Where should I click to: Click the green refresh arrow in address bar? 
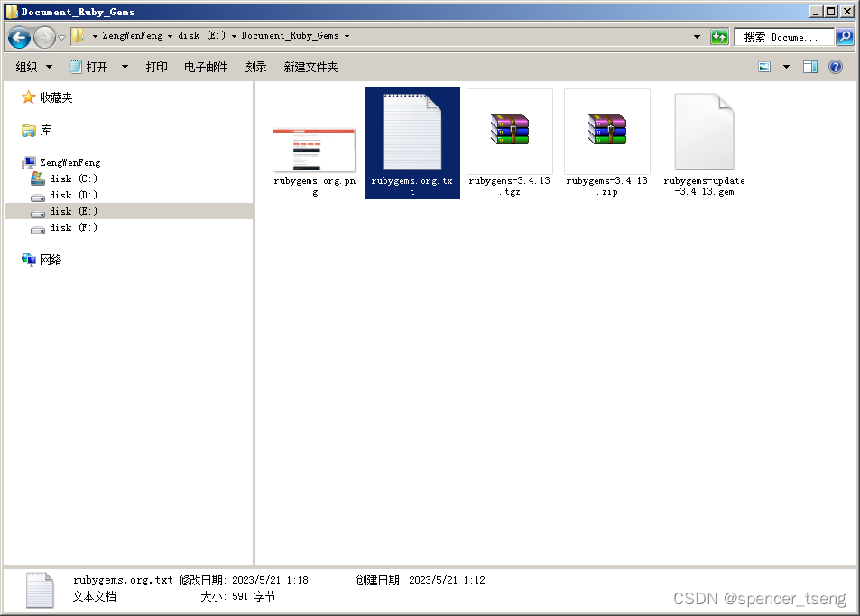pyautogui.click(x=719, y=36)
